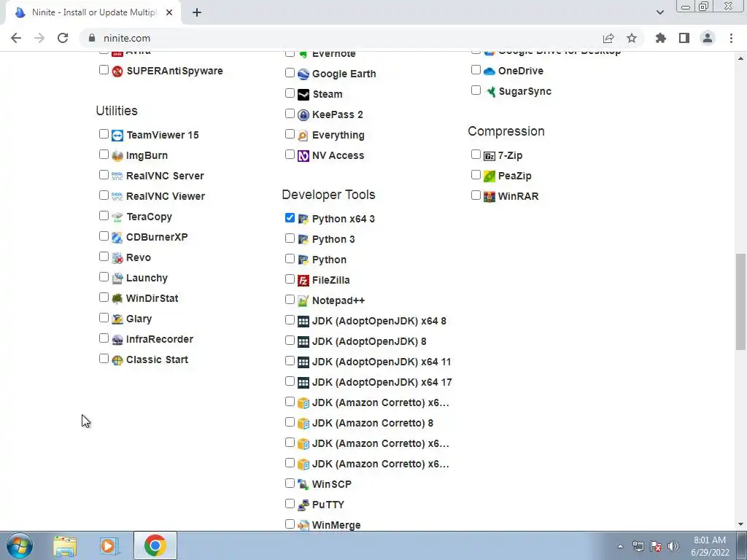Click the Chrome taskbar icon

[x=155, y=545]
